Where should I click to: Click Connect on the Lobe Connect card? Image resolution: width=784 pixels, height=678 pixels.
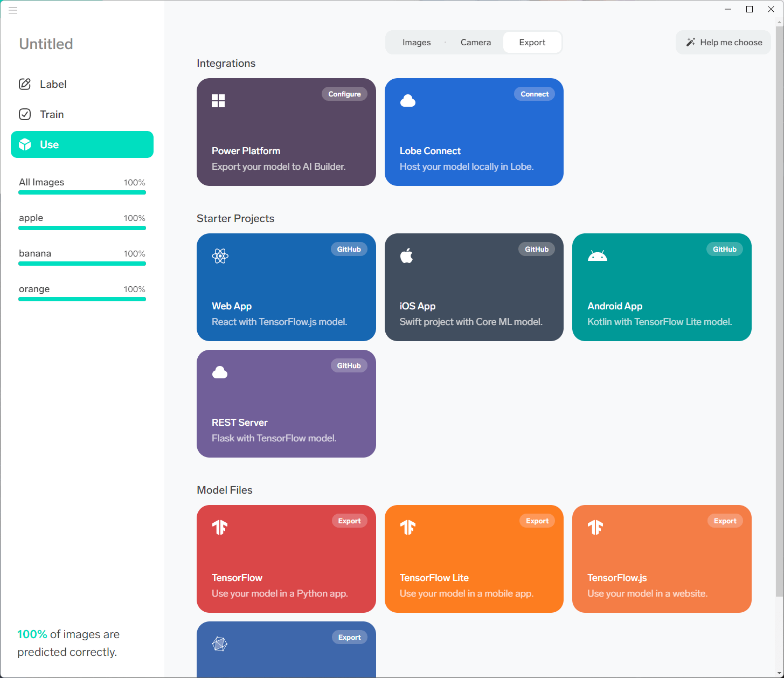[535, 94]
